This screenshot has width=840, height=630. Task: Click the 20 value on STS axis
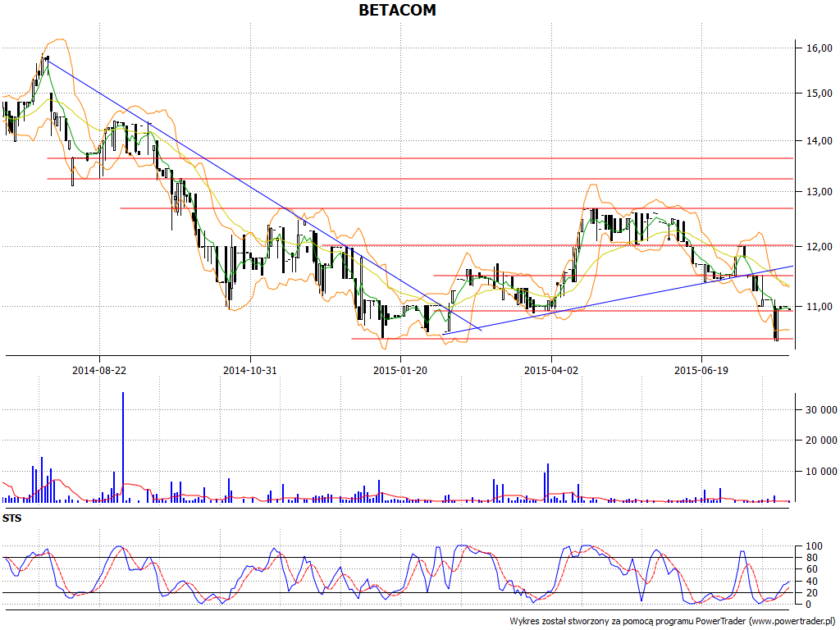(811, 593)
